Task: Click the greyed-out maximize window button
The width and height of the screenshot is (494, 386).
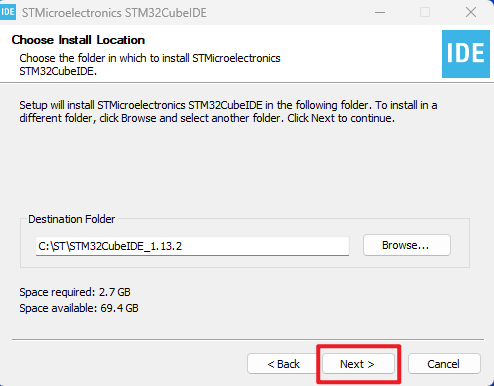Action: (x=425, y=13)
